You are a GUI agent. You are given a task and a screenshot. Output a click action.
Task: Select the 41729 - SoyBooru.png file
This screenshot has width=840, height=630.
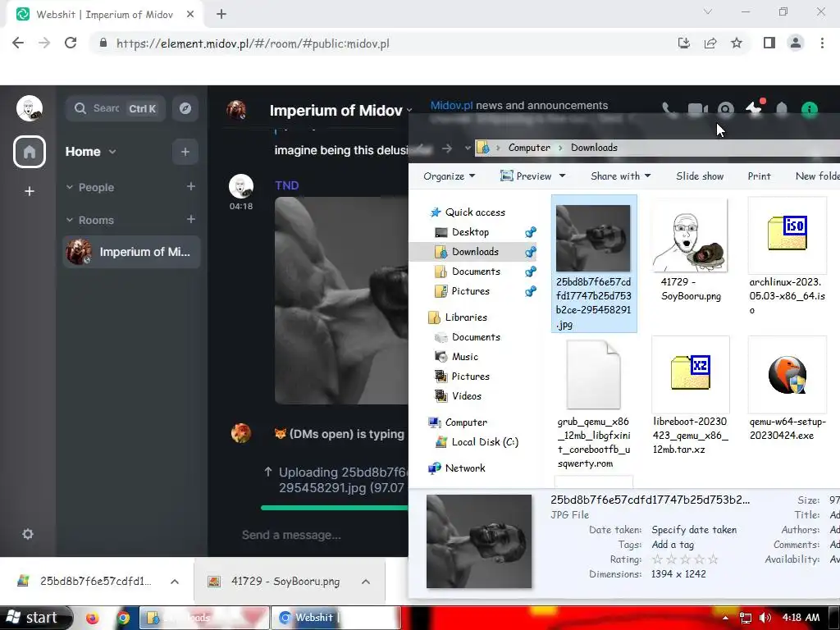691,251
